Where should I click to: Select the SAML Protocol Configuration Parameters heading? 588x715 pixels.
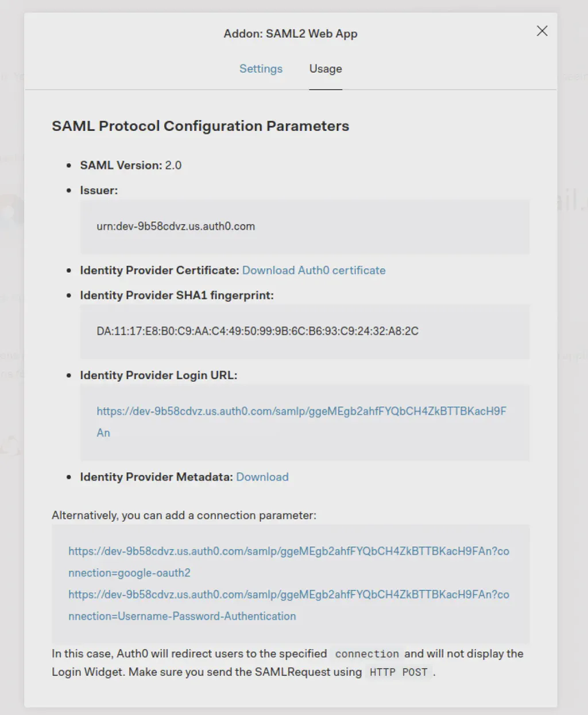pos(200,126)
